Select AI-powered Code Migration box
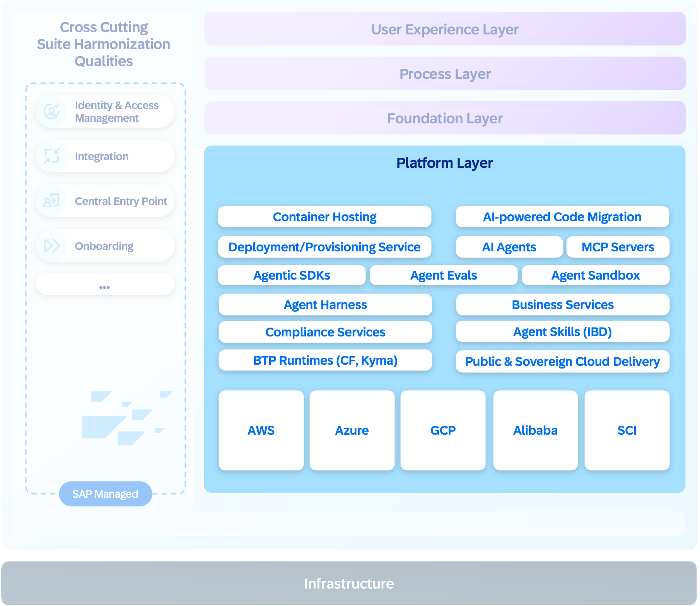Viewport: 700px width, 606px height. point(562,217)
